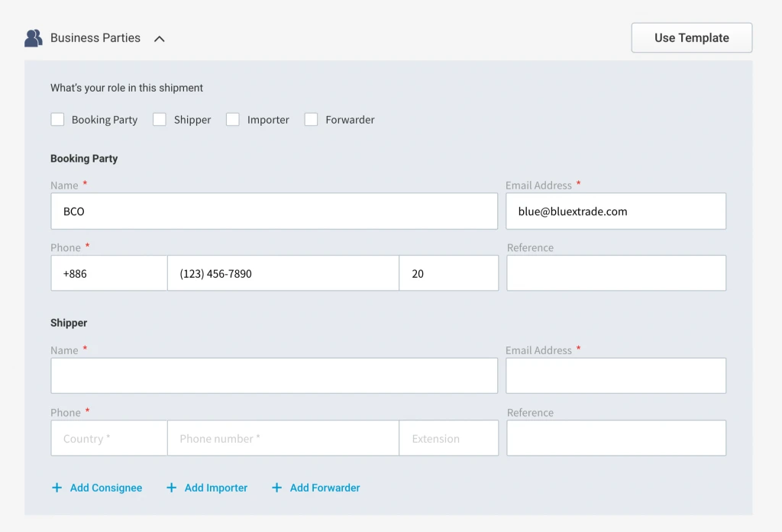
Task: Click the Business Parties people icon
Action: point(33,38)
